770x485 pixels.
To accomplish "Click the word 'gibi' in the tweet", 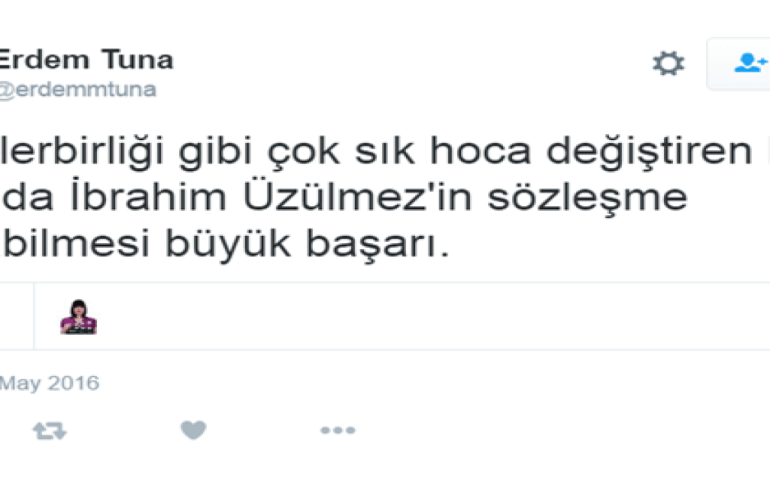I will click(x=215, y=152).
